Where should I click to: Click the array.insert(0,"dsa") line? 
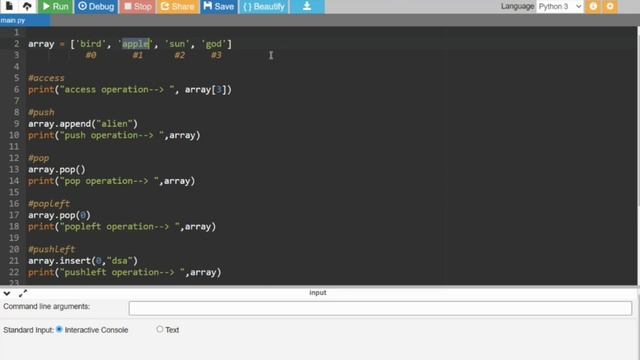(x=83, y=261)
